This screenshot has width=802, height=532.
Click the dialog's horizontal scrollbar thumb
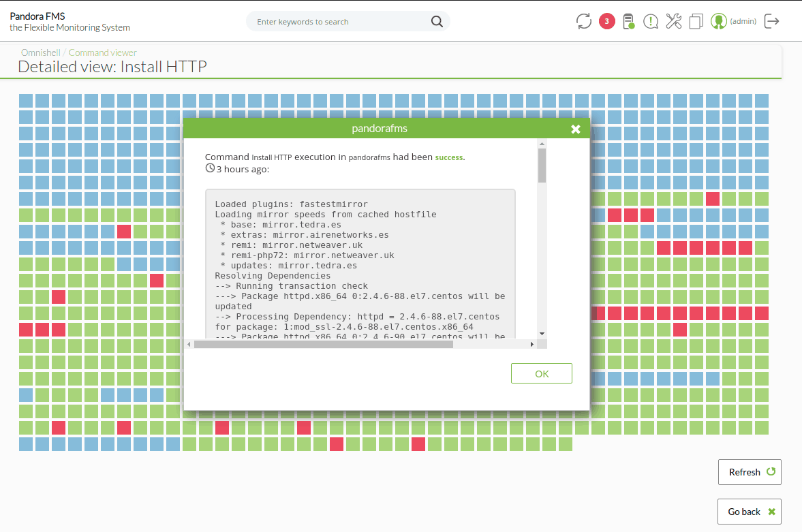tap(324, 344)
